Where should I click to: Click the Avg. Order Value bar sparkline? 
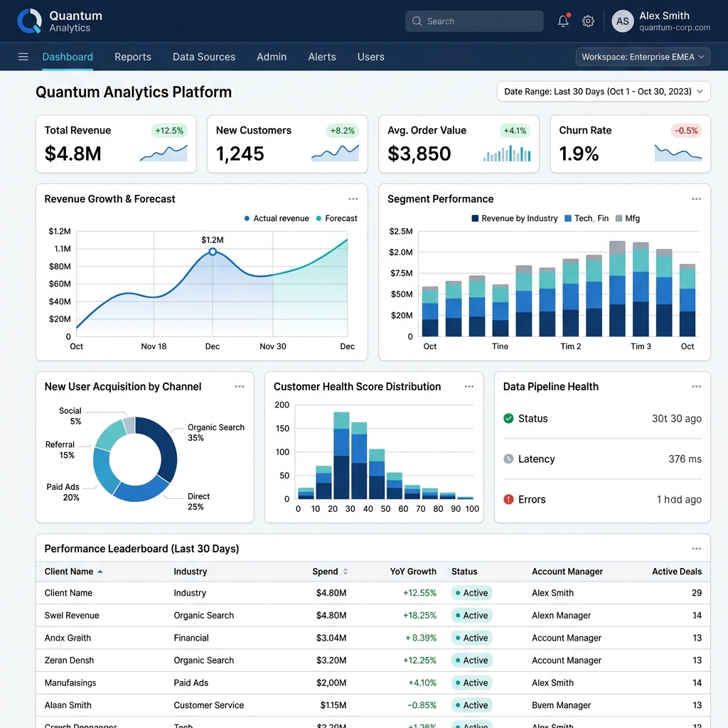(x=507, y=154)
